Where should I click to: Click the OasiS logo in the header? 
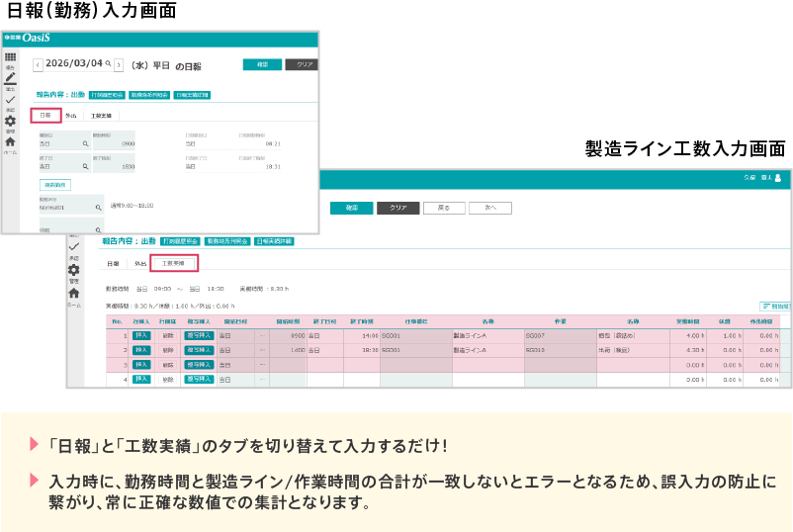[36, 38]
